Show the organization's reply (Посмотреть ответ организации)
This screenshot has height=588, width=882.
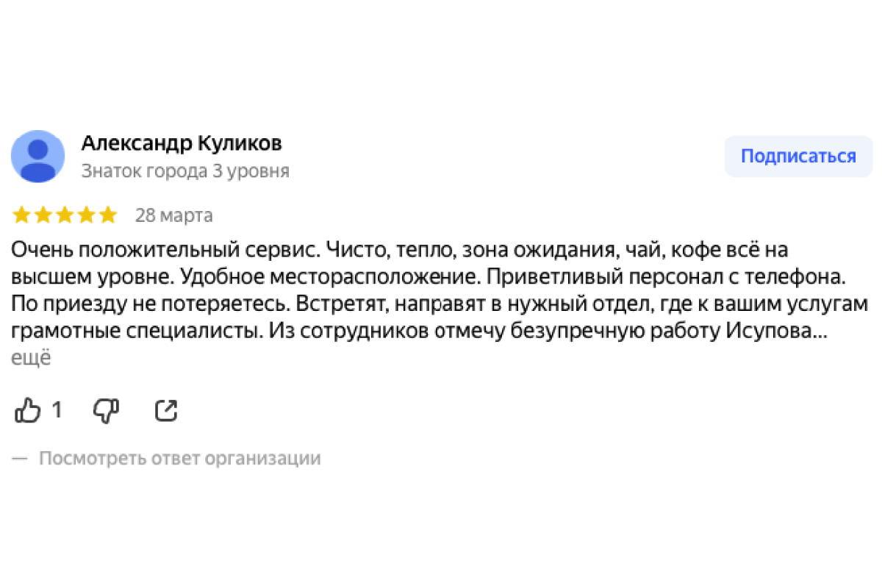point(179,459)
